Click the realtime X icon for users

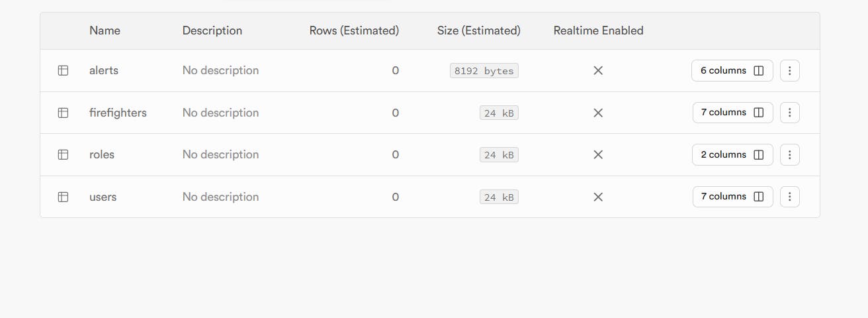click(598, 197)
